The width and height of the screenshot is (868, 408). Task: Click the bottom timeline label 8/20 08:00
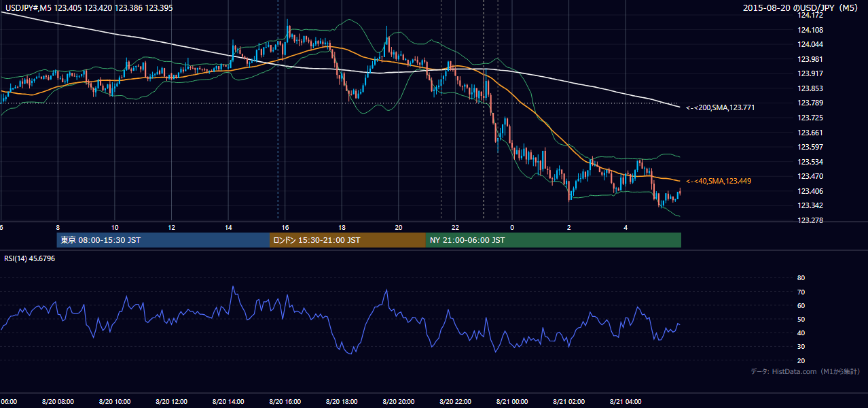[58, 401]
